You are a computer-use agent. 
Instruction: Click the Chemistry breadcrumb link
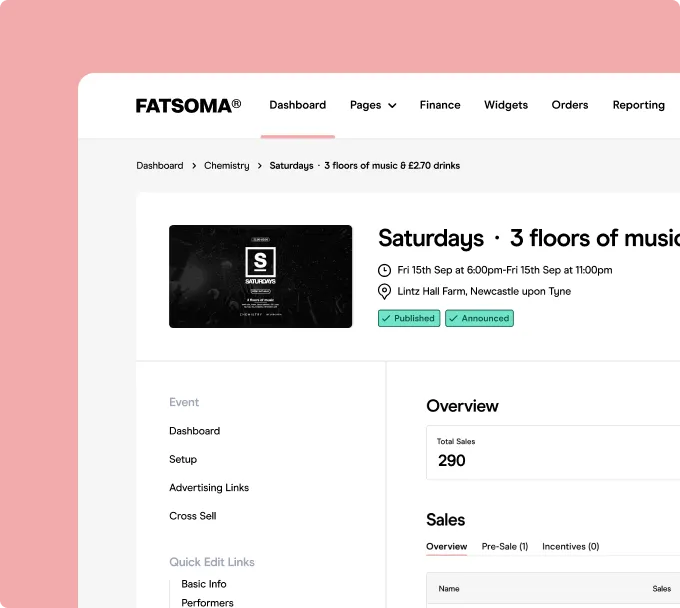(x=226, y=166)
